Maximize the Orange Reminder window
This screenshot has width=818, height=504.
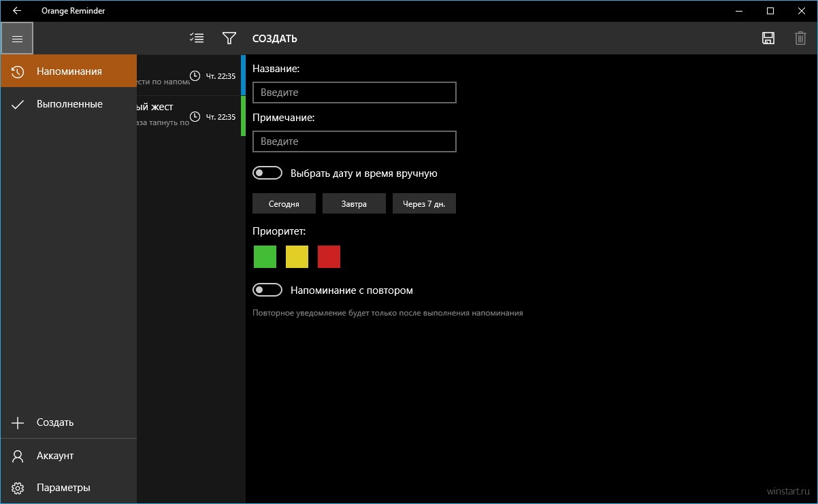[770, 11]
